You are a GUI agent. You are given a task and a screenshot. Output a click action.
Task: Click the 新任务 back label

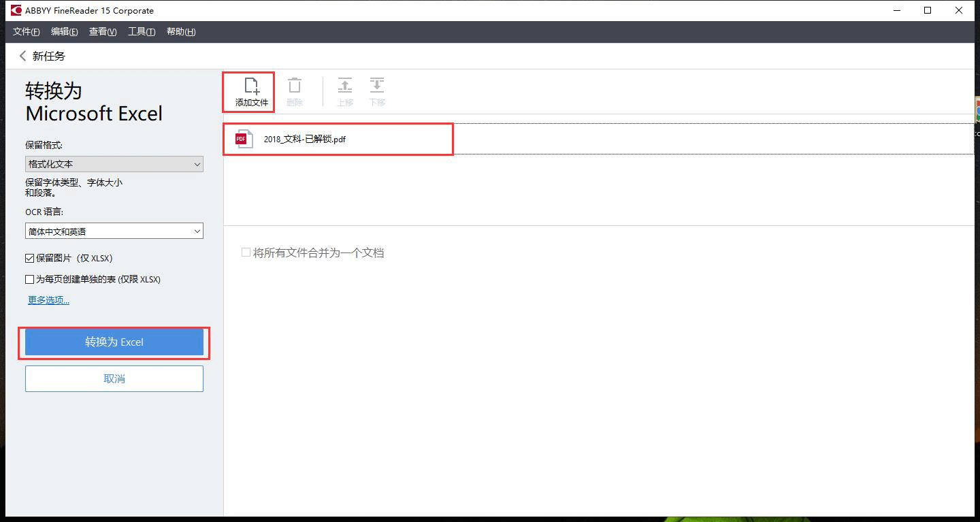pos(49,56)
